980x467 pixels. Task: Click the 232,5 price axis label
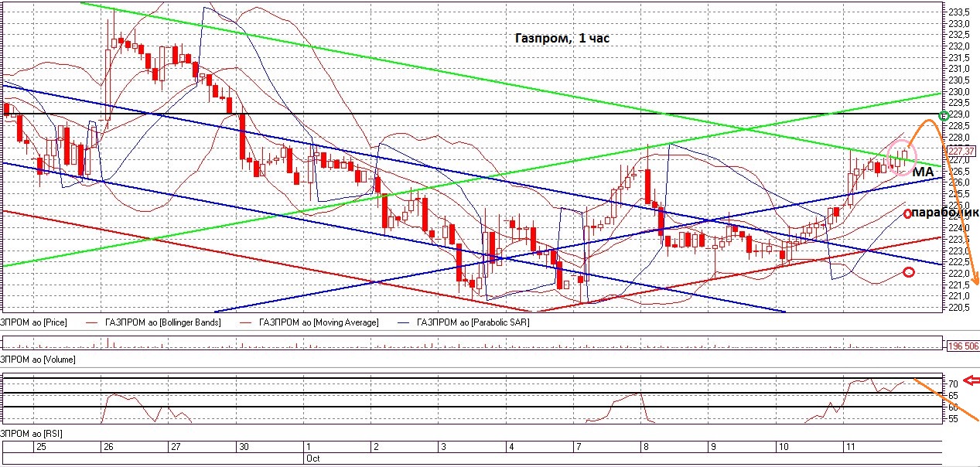coord(961,35)
